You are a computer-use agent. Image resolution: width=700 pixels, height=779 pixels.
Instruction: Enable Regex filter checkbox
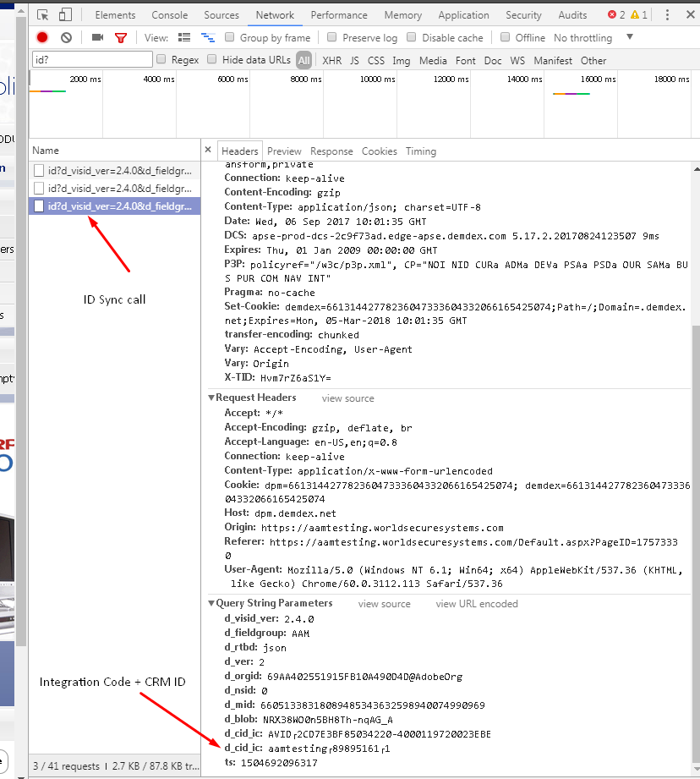coord(161,59)
